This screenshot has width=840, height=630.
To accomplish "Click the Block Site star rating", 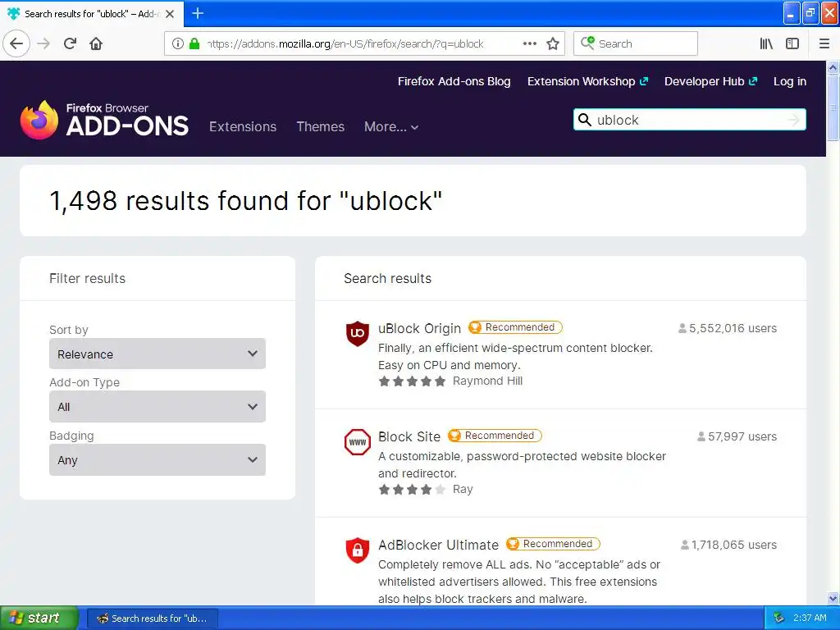I will (x=412, y=490).
